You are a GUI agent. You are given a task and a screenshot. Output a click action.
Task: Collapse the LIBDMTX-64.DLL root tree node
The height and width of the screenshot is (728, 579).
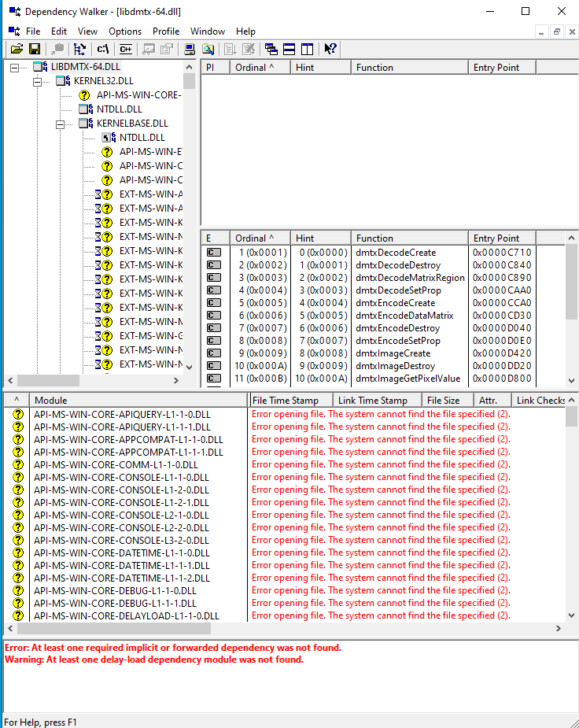[x=14, y=67]
